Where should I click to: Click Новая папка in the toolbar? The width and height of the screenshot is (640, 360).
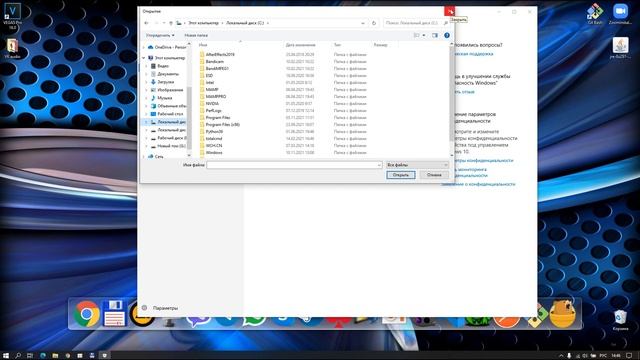tap(196, 36)
